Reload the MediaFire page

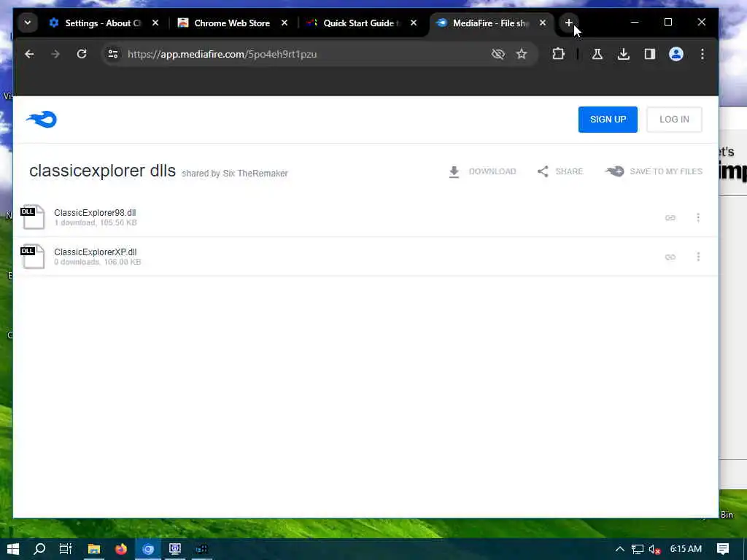coord(82,54)
